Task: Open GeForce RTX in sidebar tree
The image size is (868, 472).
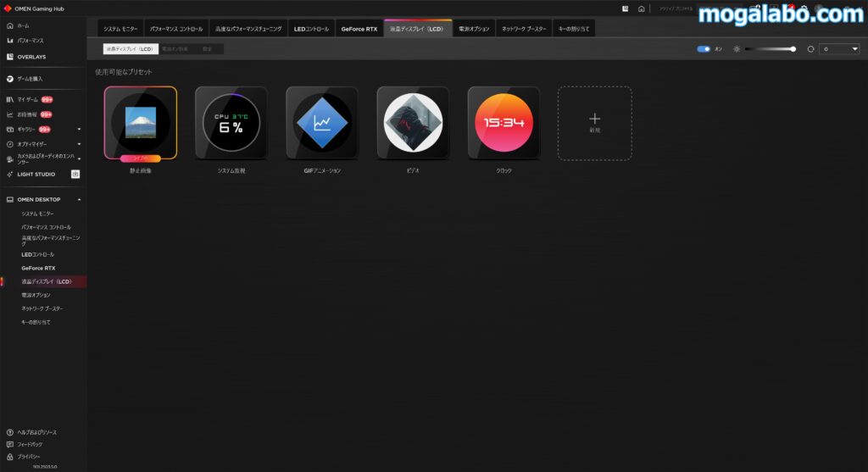Action: click(38, 269)
